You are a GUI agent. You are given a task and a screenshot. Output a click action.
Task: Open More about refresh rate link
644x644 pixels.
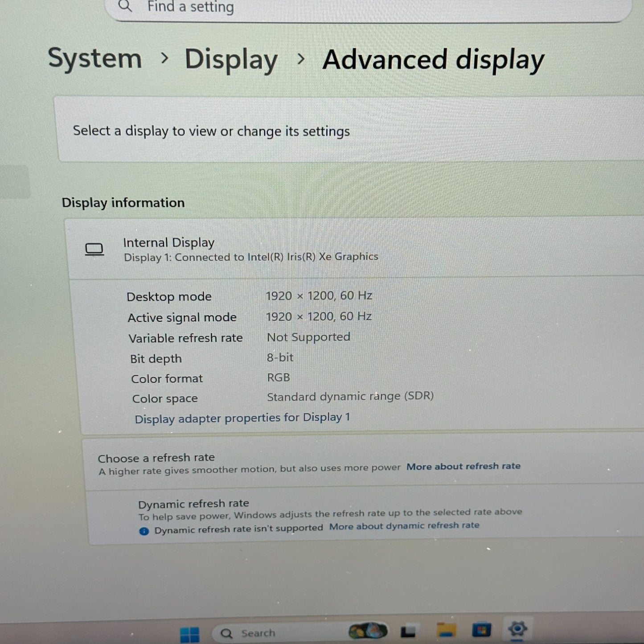464,466
